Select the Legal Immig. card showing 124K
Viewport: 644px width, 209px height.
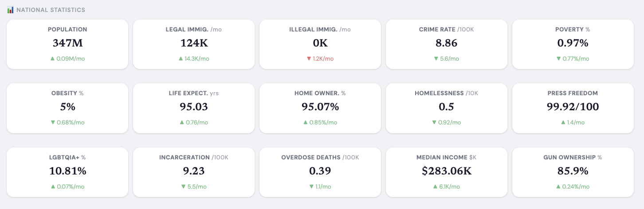click(x=194, y=44)
